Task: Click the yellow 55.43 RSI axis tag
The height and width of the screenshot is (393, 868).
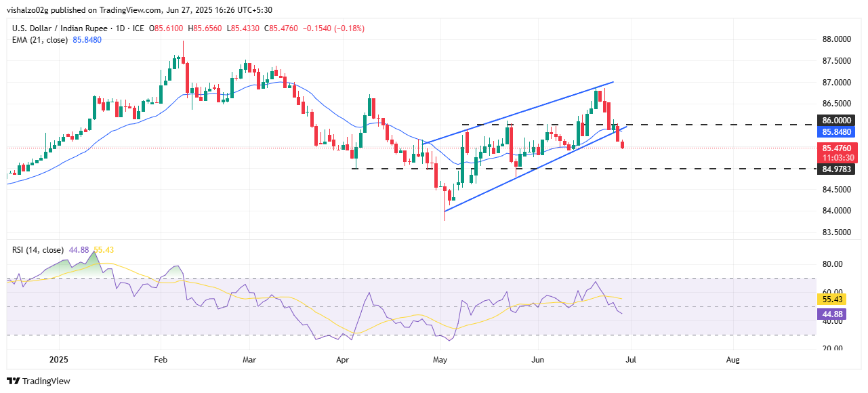Action: [x=831, y=299]
